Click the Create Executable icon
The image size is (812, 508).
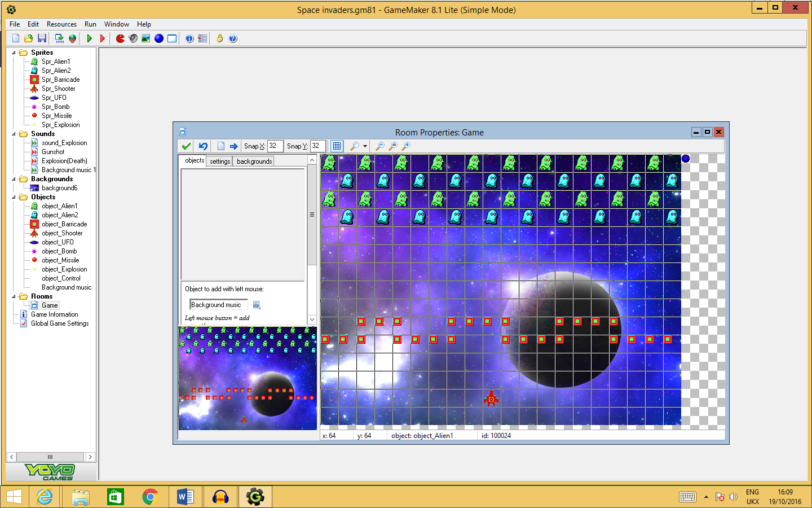(x=59, y=38)
